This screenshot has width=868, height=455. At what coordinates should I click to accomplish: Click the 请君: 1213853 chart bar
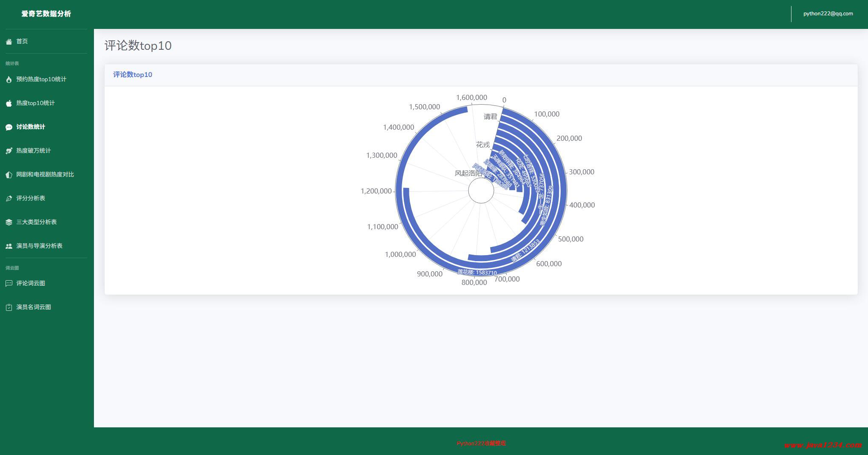525,251
